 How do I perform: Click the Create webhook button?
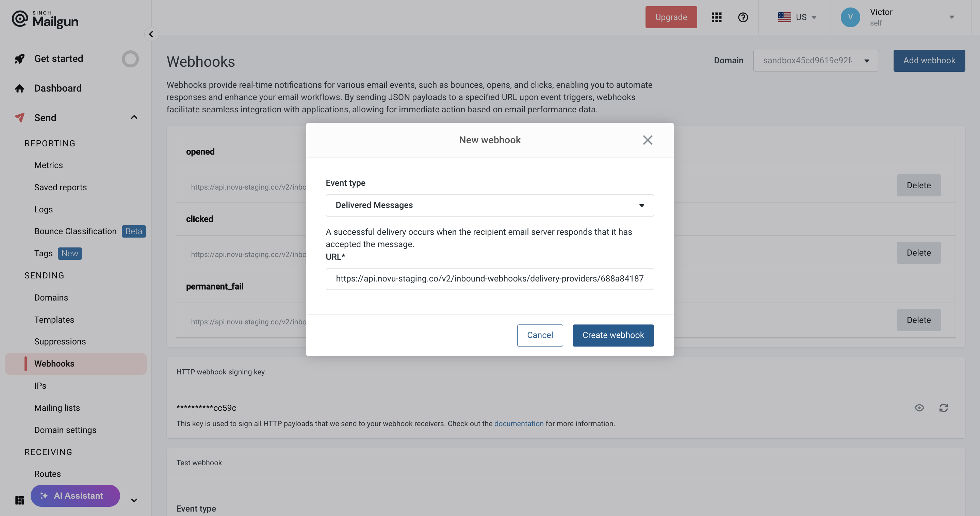[613, 335]
